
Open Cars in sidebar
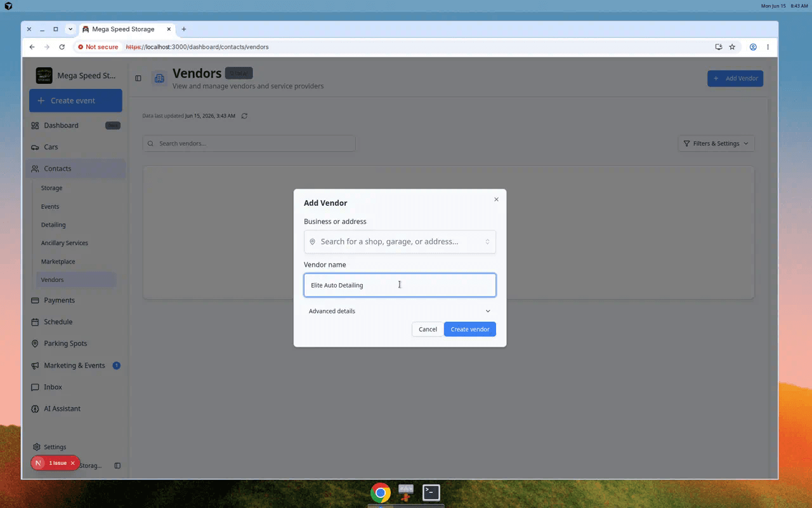tap(75, 147)
